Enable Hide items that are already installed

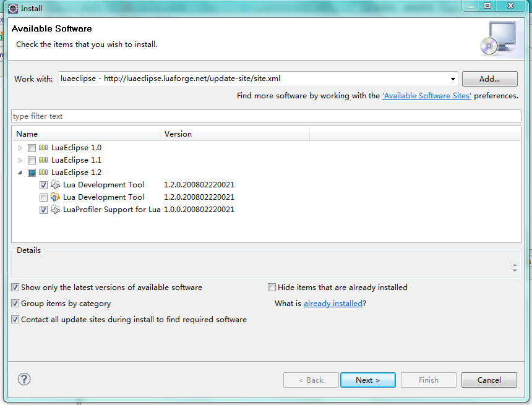(272, 288)
